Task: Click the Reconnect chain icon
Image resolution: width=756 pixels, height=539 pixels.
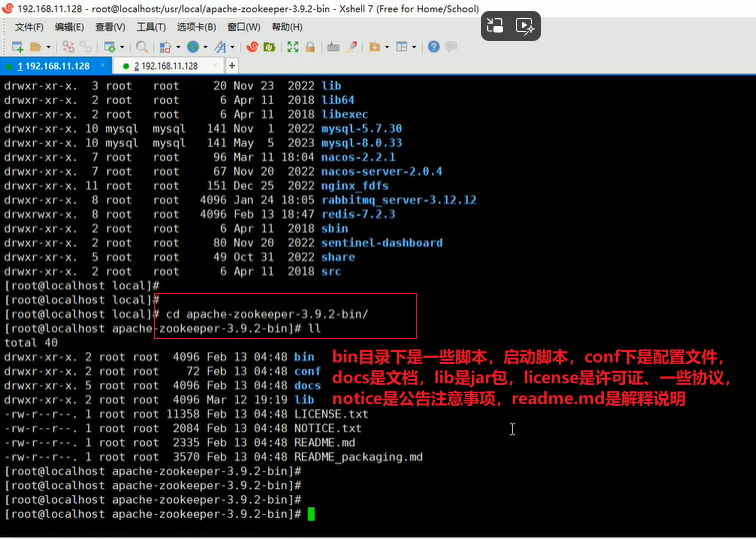Action: (x=86, y=47)
